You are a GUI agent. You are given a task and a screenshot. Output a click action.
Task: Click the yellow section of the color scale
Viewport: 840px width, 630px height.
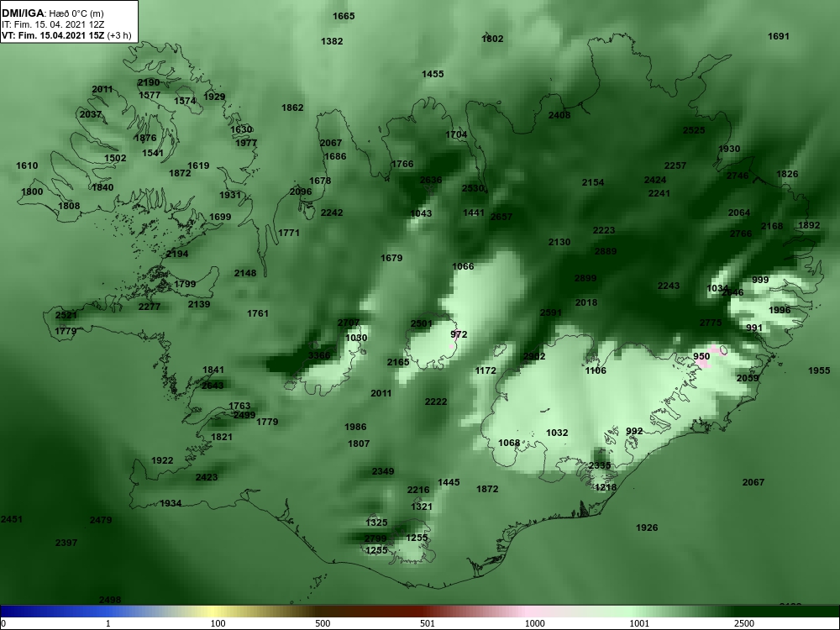click(214, 612)
